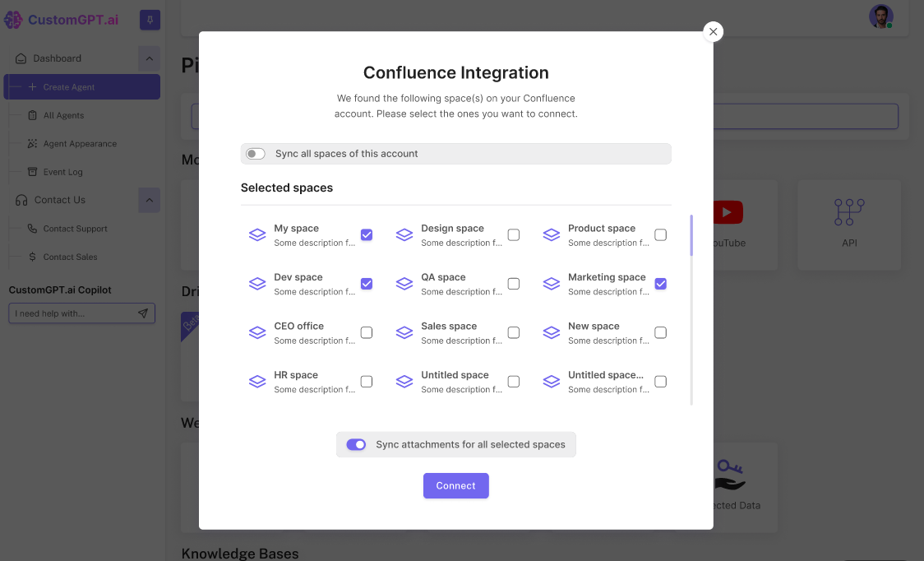
Task: Open the user profile avatar
Action: pos(881,16)
